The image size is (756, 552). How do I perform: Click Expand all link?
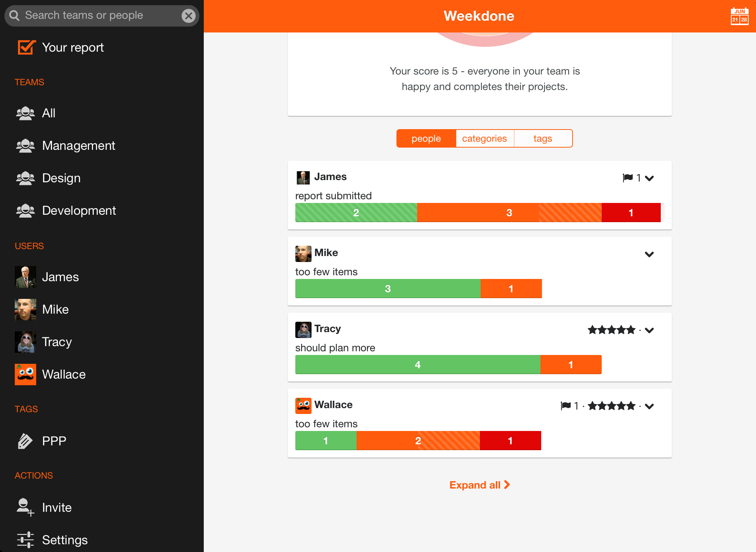click(480, 484)
